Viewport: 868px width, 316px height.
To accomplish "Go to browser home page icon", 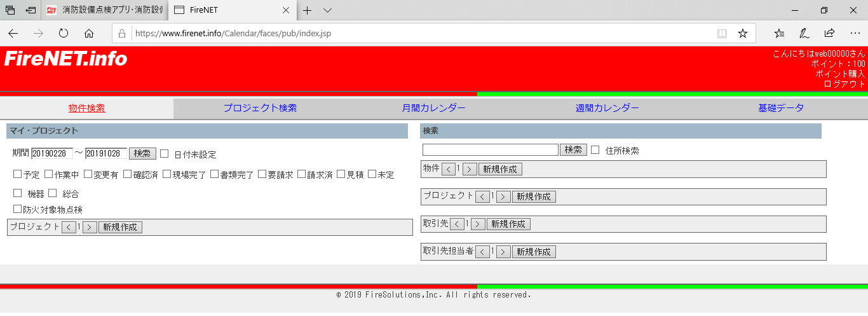I will (89, 33).
